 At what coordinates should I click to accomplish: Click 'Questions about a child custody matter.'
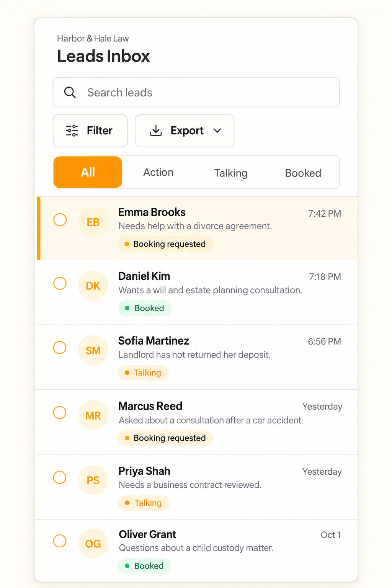[x=196, y=548]
